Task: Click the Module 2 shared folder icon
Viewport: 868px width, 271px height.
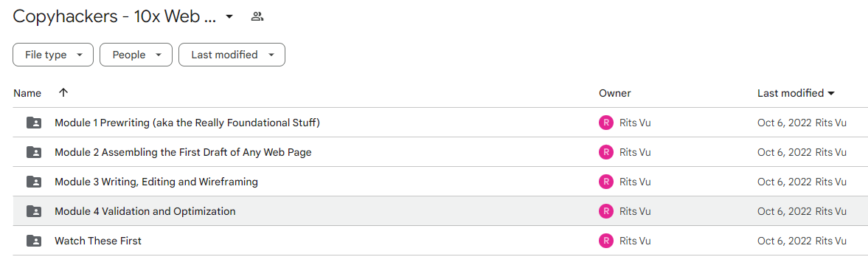Action: point(34,152)
